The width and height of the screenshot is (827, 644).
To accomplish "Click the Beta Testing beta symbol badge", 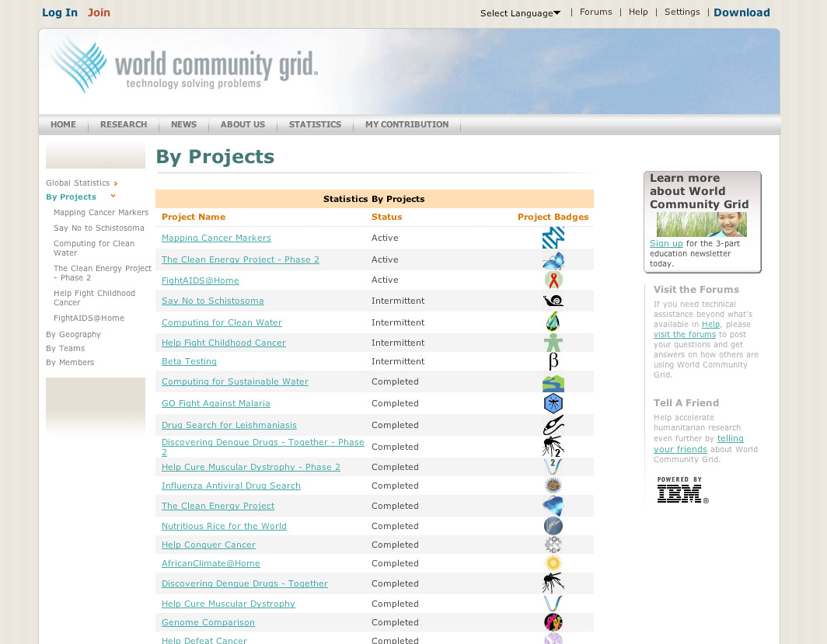I will pyautogui.click(x=553, y=361).
